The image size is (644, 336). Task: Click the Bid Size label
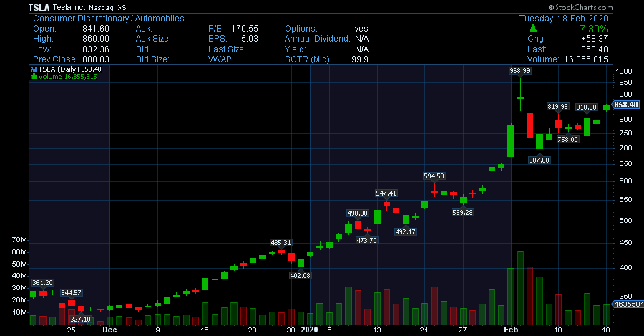pos(152,59)
